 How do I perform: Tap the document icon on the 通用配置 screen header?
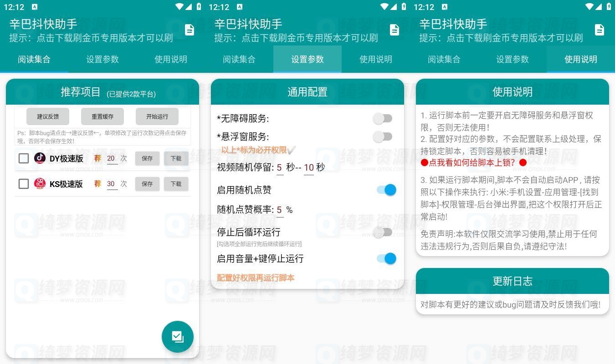[x=395, y=30]
